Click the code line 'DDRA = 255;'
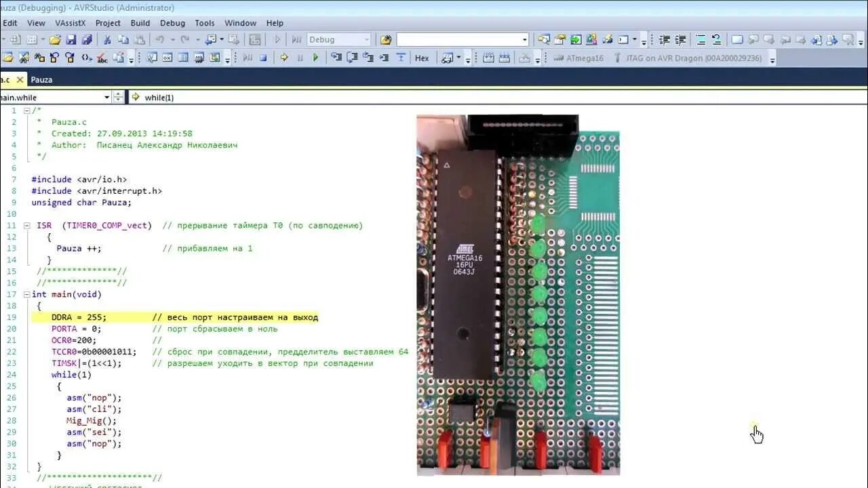Viewport: 868px width, 488px height. [79, 317]
